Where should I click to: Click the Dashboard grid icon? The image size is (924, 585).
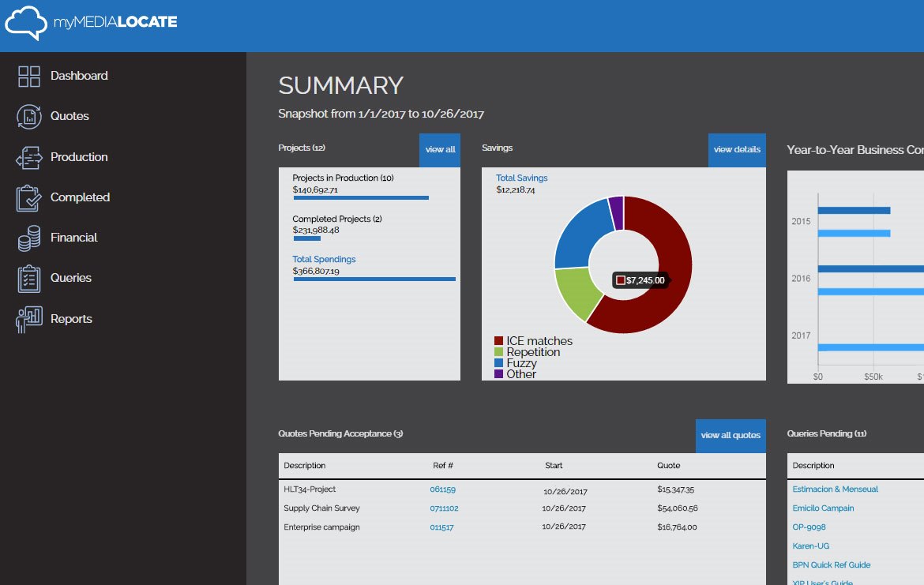pos(29,76)
